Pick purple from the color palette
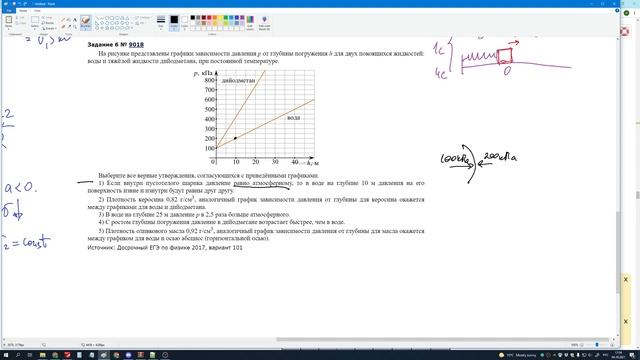 pos(242,18)
